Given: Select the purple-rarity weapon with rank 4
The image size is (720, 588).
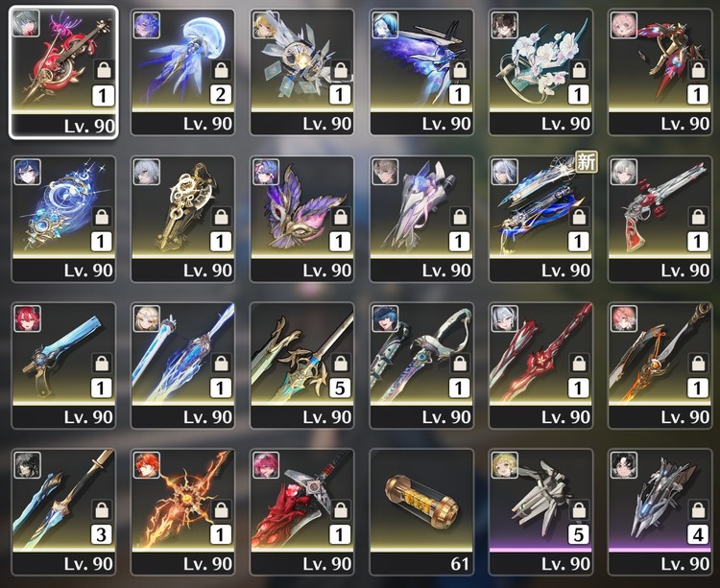Looking at the screenshot, I should 660,512.
